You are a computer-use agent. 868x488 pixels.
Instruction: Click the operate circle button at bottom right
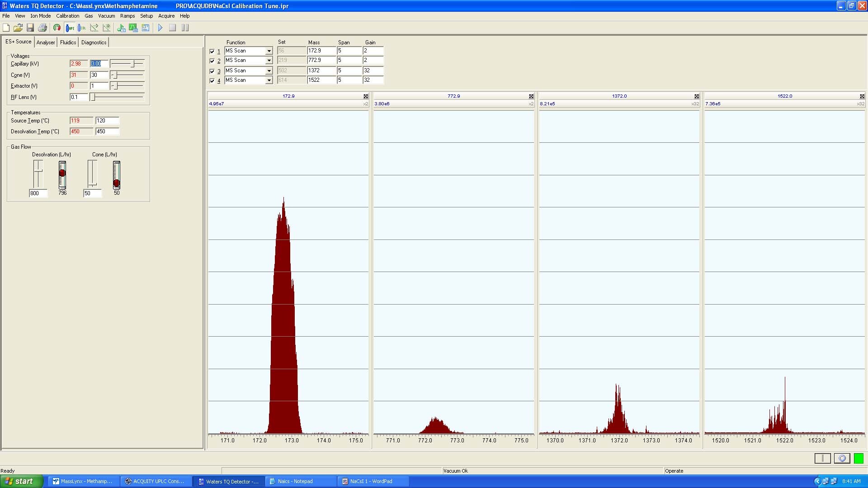[842, 458]
